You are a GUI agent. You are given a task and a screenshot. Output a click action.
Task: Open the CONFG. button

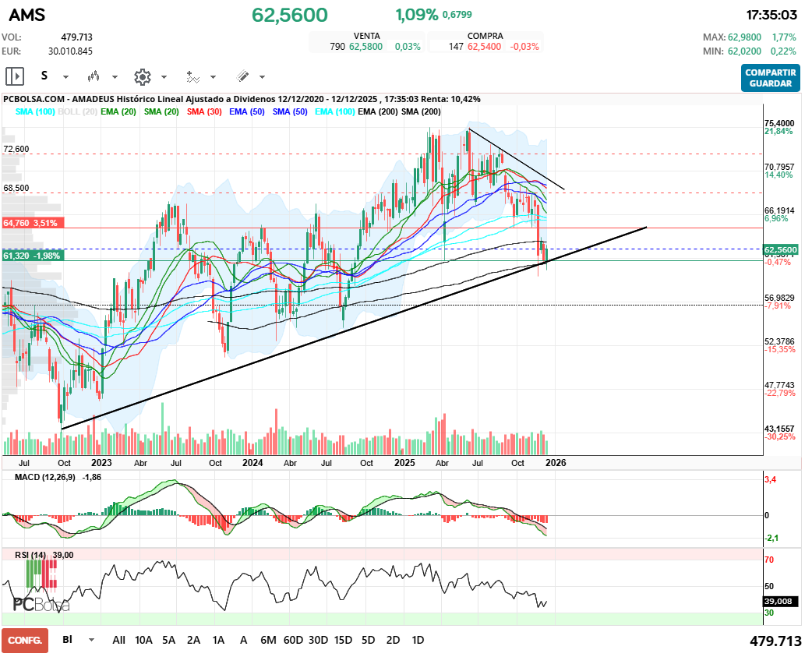[x=25, y=640]
